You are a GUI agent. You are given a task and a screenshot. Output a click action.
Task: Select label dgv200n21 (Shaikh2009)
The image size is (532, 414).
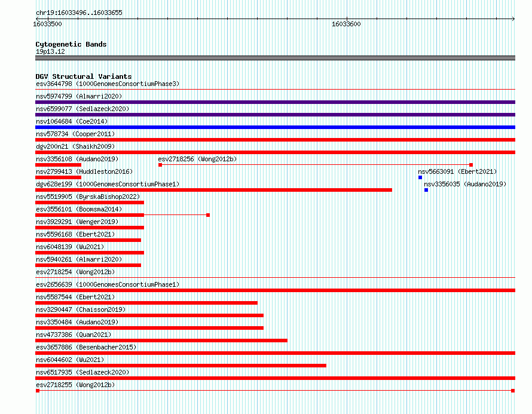(x=75, y=146)
